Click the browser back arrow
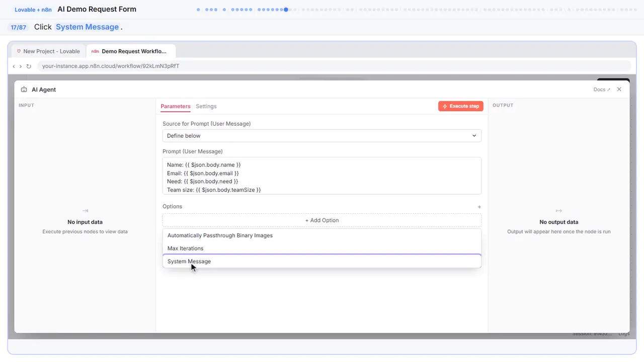The image size is (644, 362). [14, 66]
